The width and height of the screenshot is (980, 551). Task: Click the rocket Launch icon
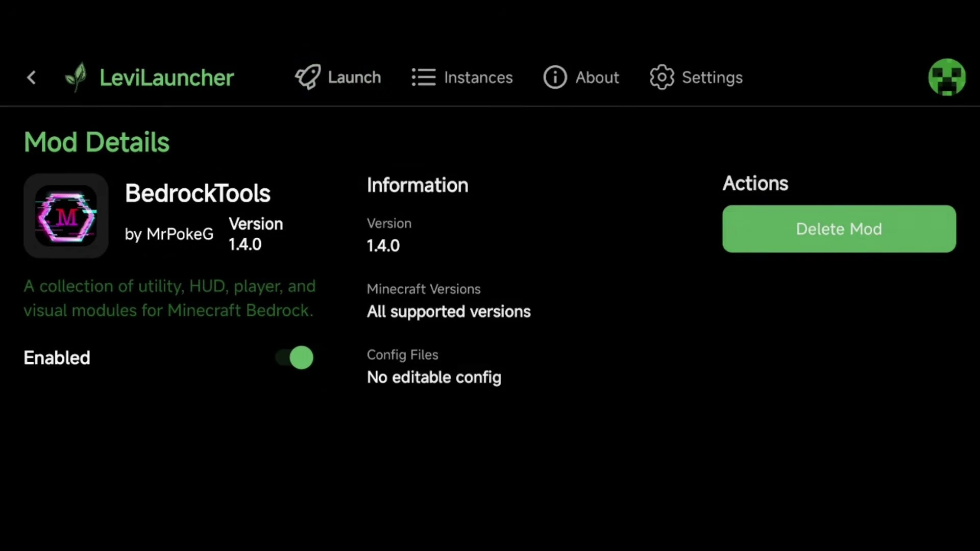(x=308, y=77)
